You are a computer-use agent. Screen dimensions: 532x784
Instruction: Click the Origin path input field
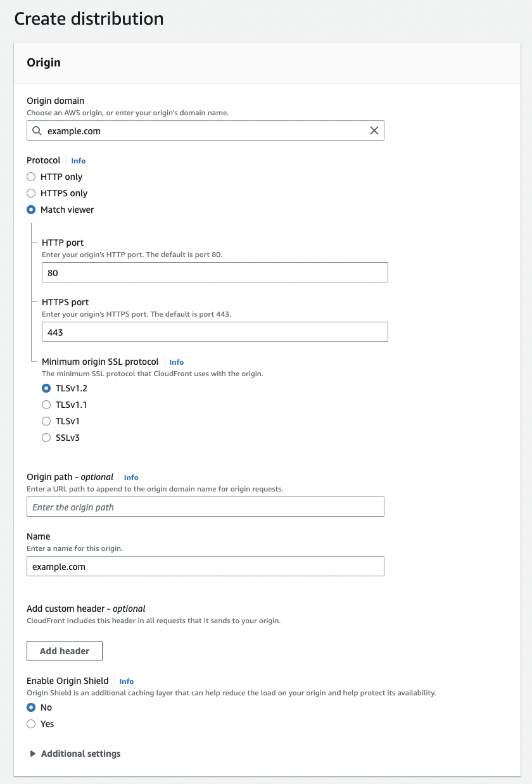click(x=205, y=507)
